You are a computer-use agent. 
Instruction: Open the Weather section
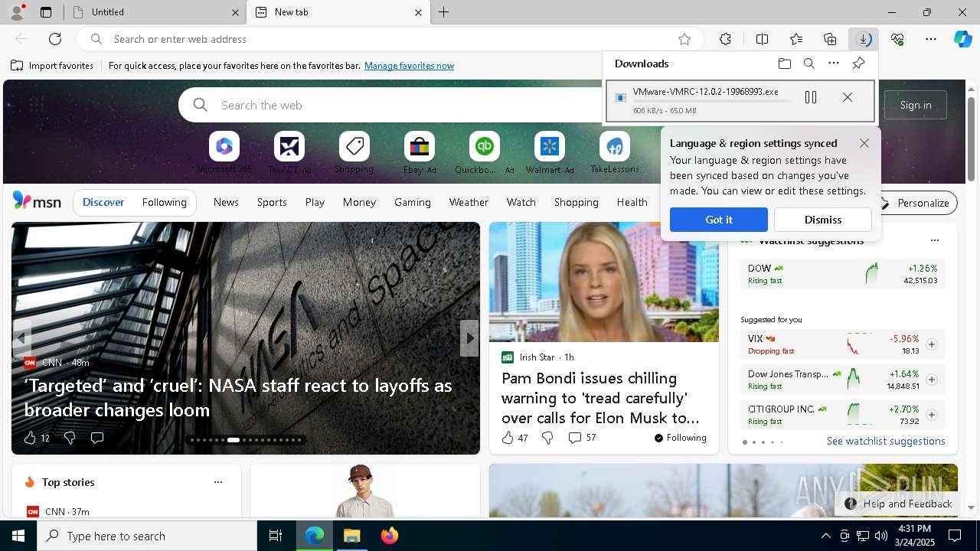coord(469,202)
